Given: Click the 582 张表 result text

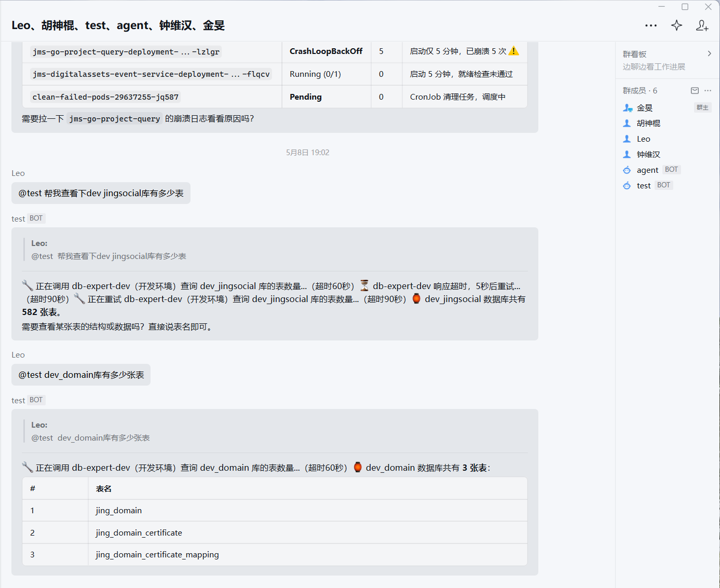Looking at the screenshot, I should pyautogui.click(x=42, y=312).
